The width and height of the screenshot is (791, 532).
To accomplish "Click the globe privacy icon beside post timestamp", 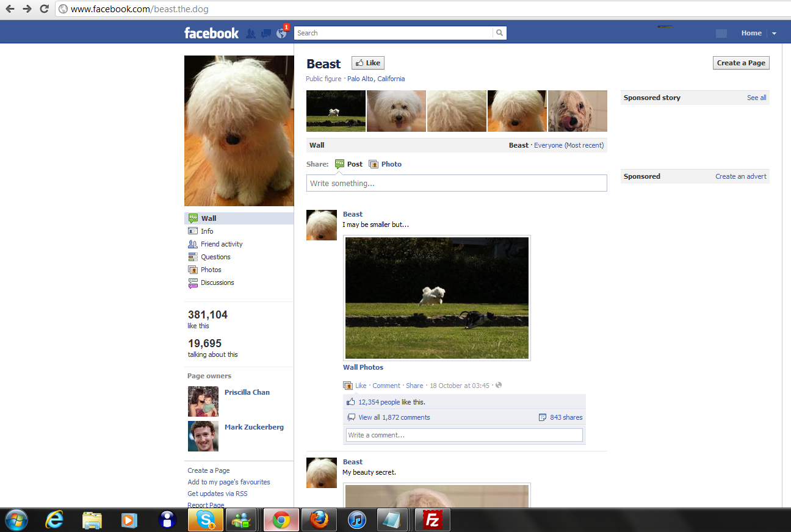I will pyautogui.click(x=499, y=385).
